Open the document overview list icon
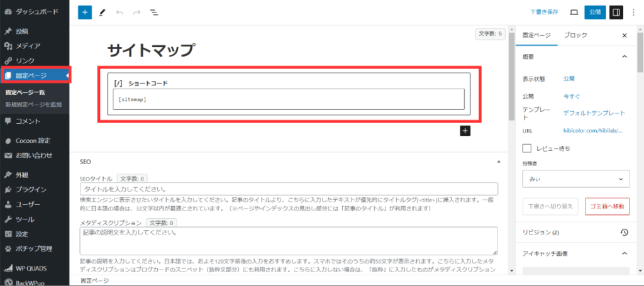Viewport: 644px width, 286px height. pos(154,12)
